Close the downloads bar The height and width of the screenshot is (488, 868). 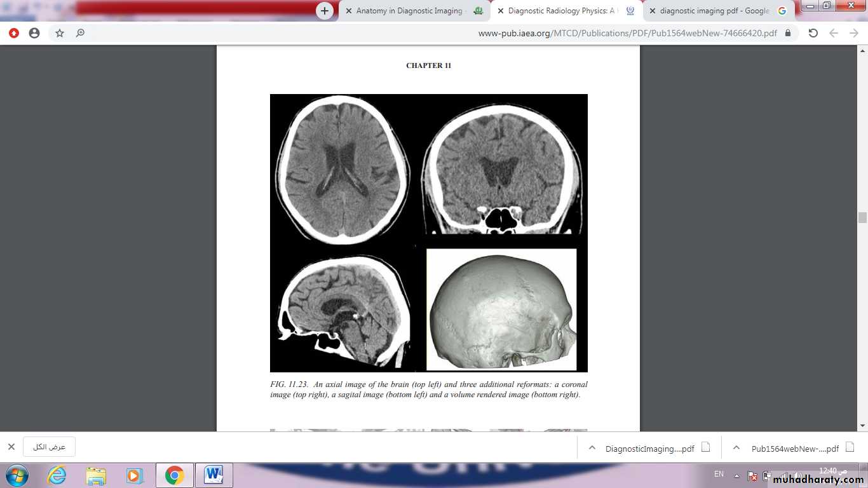click(11, 447)
